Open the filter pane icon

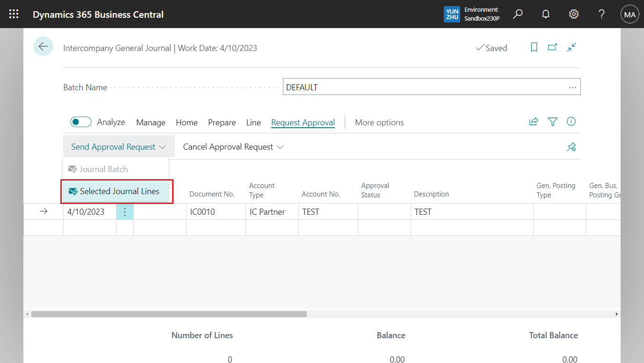point(552,121)
